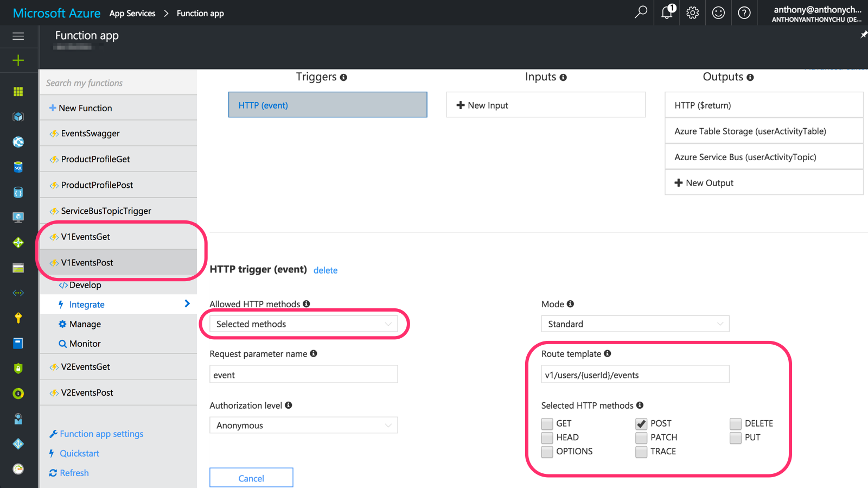Viewport: 868px width, 488px height.
Task: Pin the Function app blade
Action: click(x=864, y=35)
